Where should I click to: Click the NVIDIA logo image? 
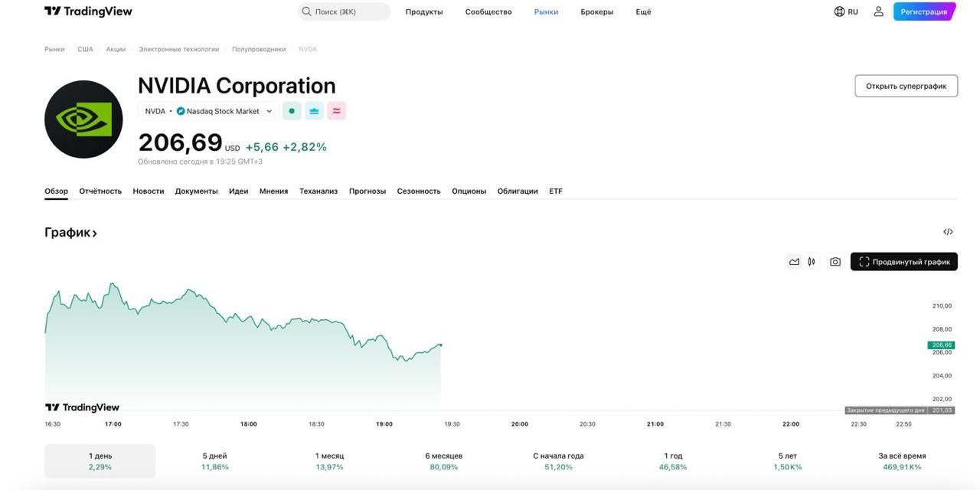coord(83,119)
